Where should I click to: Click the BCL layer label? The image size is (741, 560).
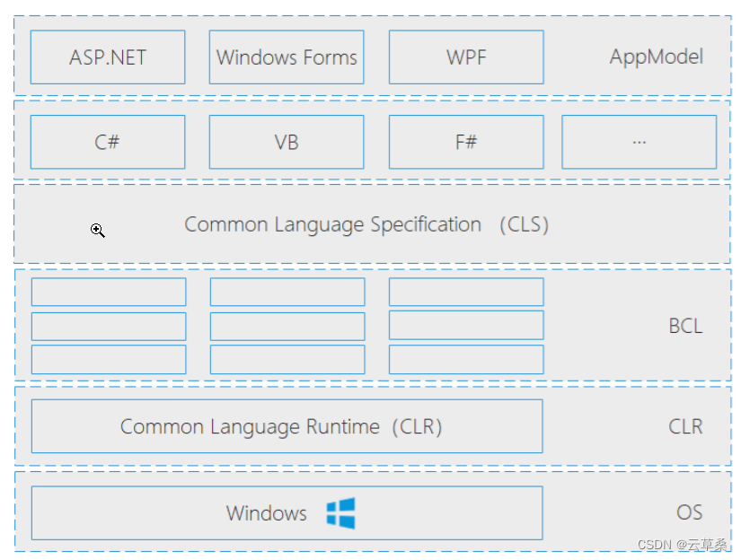(685, 326)
